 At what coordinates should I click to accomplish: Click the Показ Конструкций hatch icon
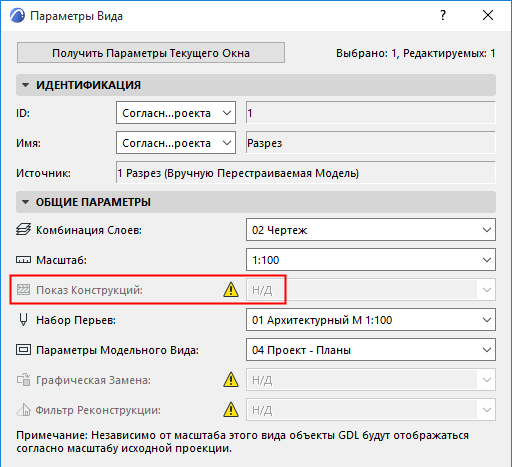tap(23, 290)
